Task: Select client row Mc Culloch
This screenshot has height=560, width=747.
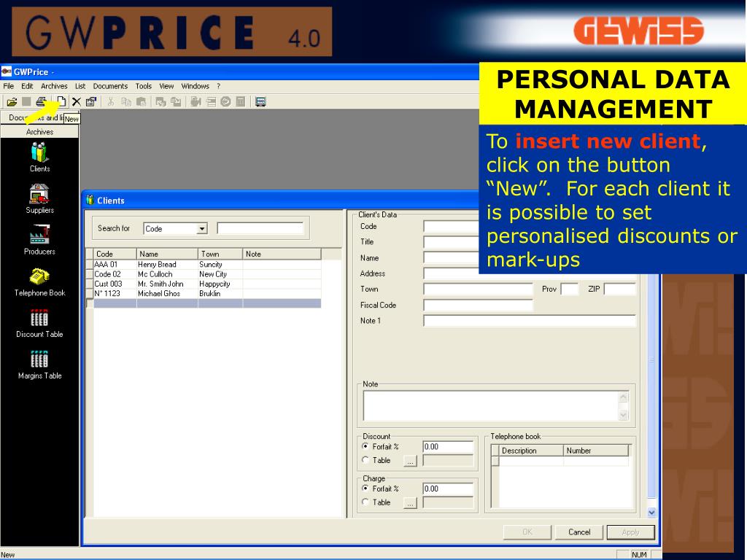Action: (207, 274)
